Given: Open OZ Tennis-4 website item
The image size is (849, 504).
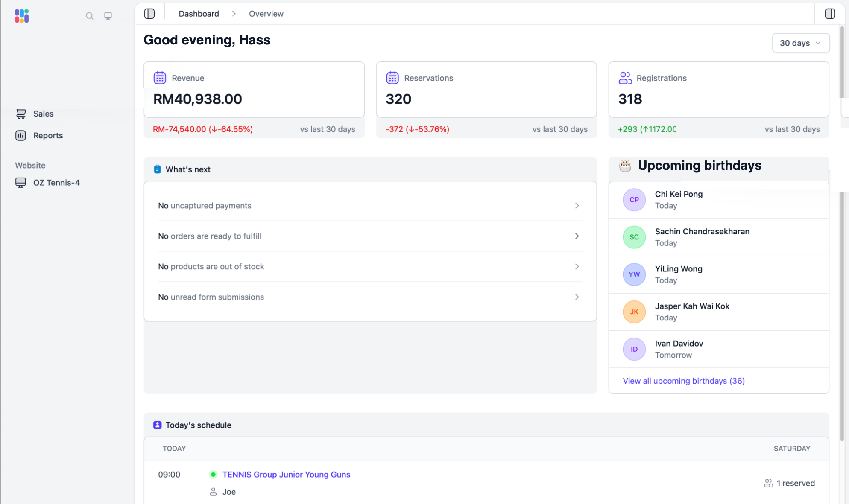Looking at the screenshot, I should pyautogui.click(x=56, y=183).
